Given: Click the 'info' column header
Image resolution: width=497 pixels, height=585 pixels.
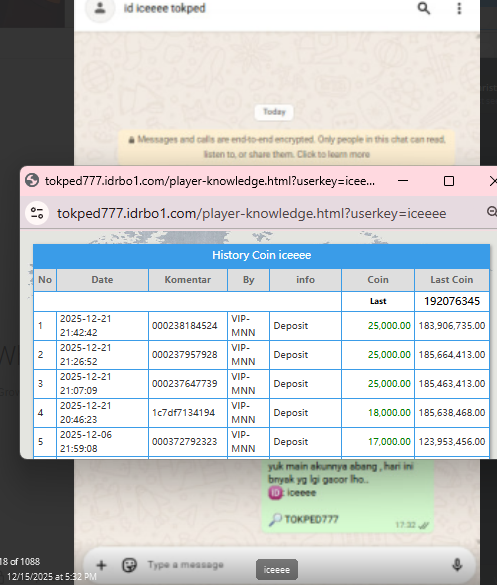Looking at the screenshot, I should (305, 280).
